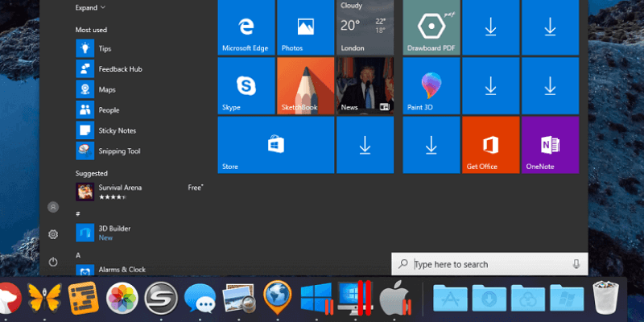Open the News live tile

pos(365,86)
